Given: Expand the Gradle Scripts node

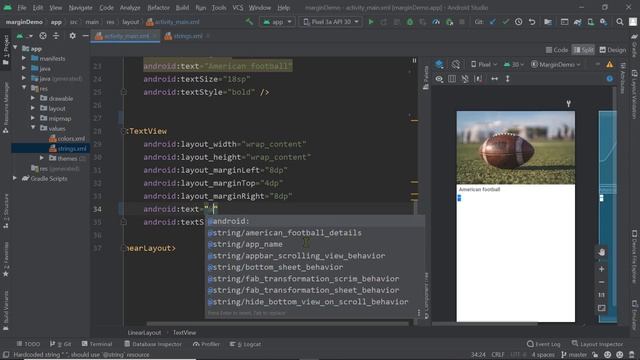Looking at the screenshot, I should [15, 178].
